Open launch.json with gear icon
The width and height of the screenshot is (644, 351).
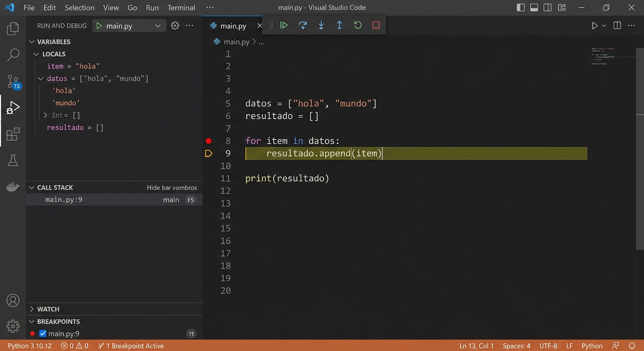175,26
